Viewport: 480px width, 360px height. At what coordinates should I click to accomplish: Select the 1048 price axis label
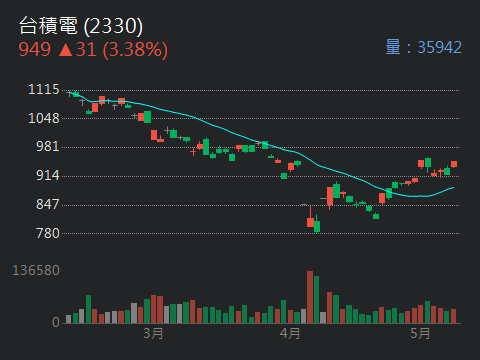[x=44, y=118]
